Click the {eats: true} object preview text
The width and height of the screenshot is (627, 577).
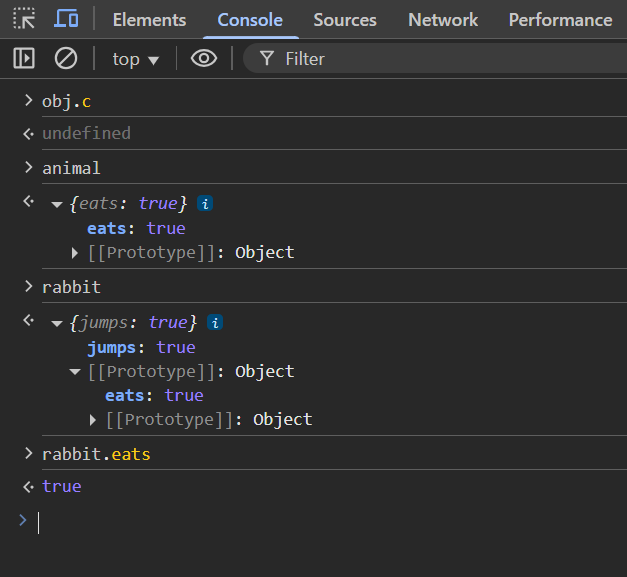click(128, 204)
